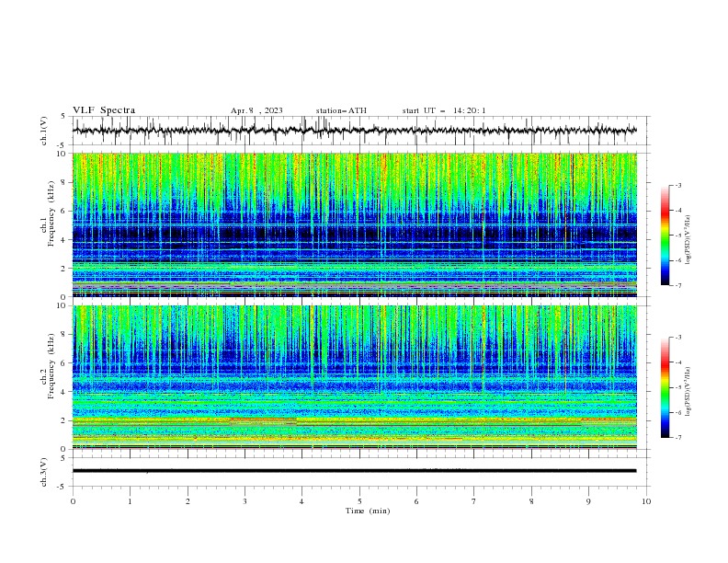Click the "Time (min)" axis title
Screen dimensions: 728x563
point(368,511)
